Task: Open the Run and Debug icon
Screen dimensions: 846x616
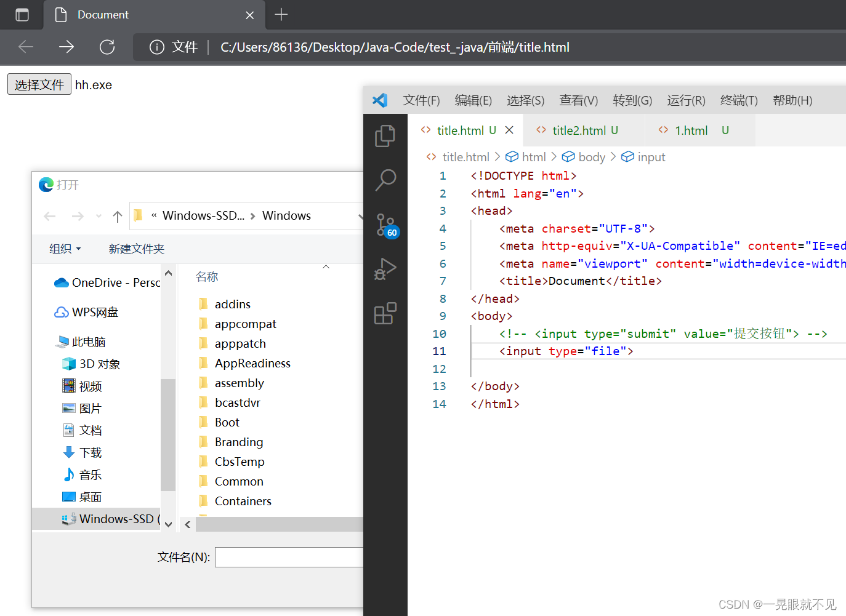Action: [x=385, y=270]
